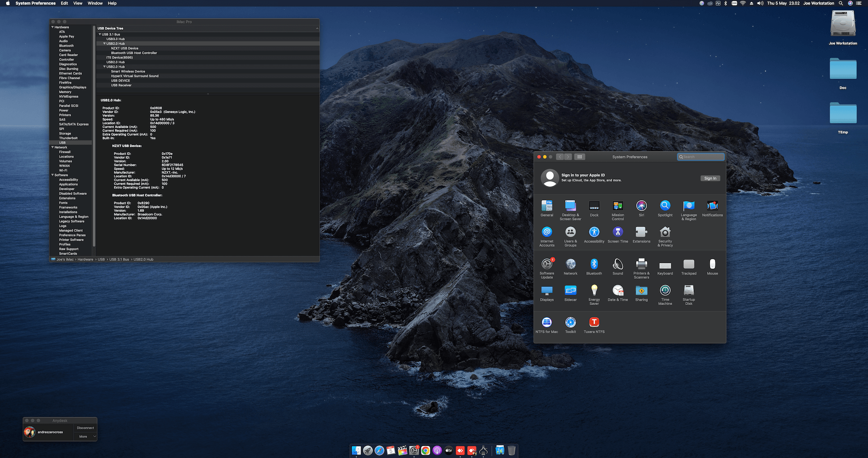The width and height of the screenshot is (868, 458).
Task: Collapse the USB 3.1 Bus tree node
Action: coord(100,34)
